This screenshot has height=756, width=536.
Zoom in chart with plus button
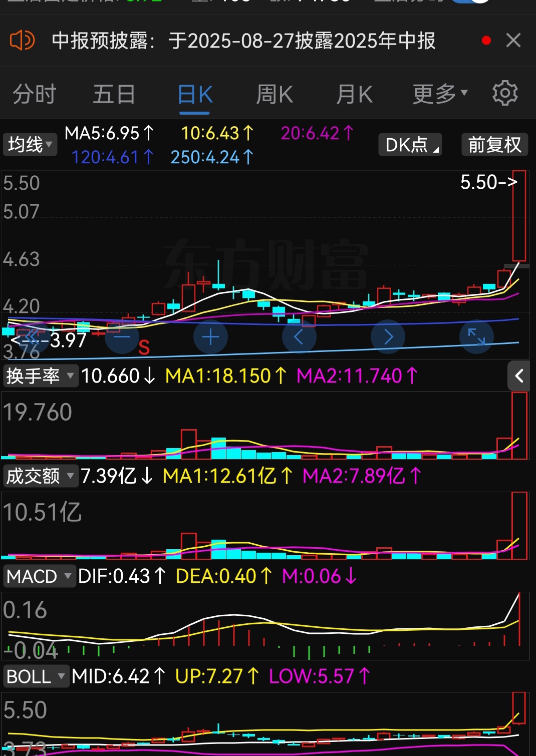[x=210, y=337]
